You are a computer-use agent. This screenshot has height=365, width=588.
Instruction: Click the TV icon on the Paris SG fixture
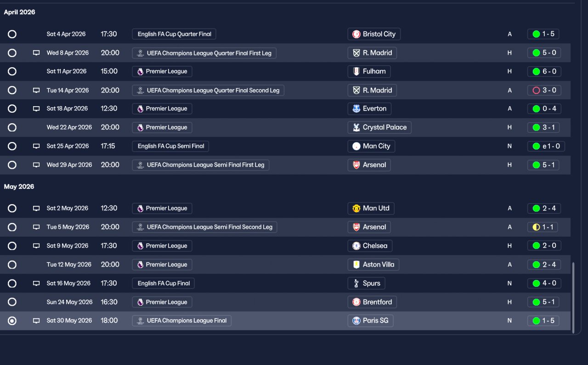(x=36, y=321)
